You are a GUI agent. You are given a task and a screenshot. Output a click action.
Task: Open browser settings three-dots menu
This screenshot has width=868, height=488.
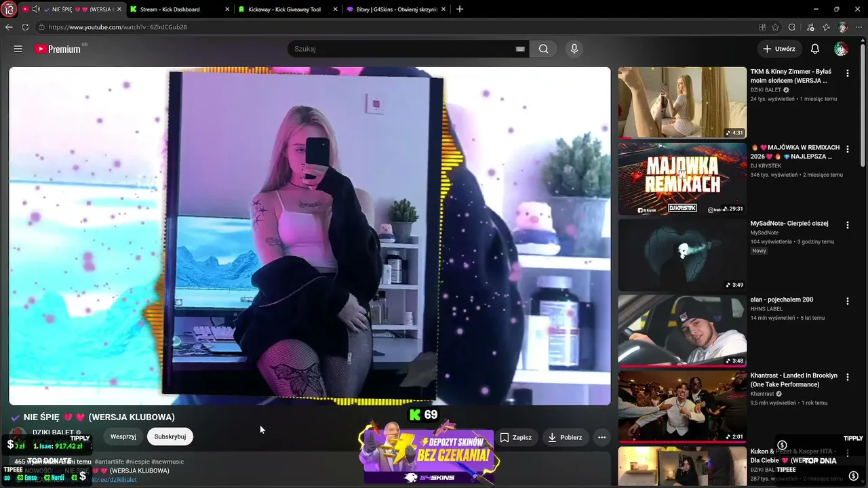coord(859,27)
